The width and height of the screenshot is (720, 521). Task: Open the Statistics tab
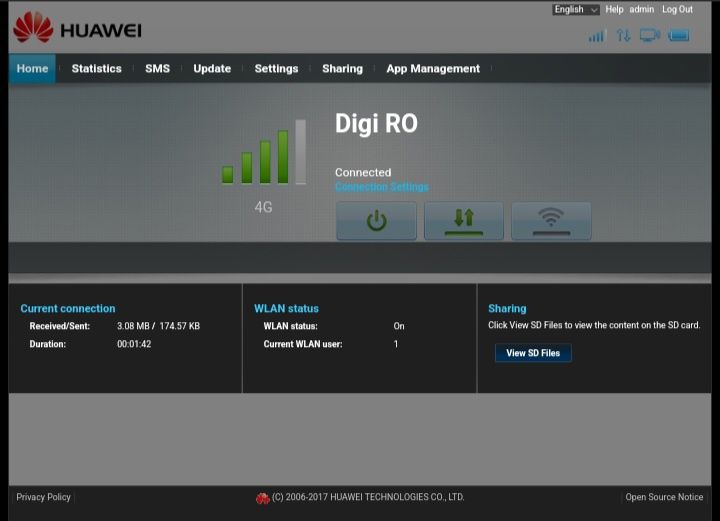pos(96,68)
